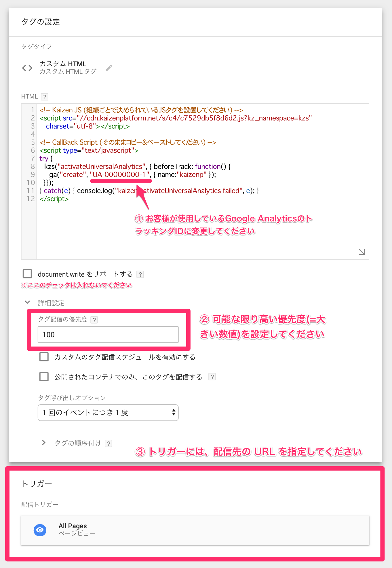Screen dimensions: 392x568
Task: Enable document.write をサポートする checkbox
Action: pos(27,274)
